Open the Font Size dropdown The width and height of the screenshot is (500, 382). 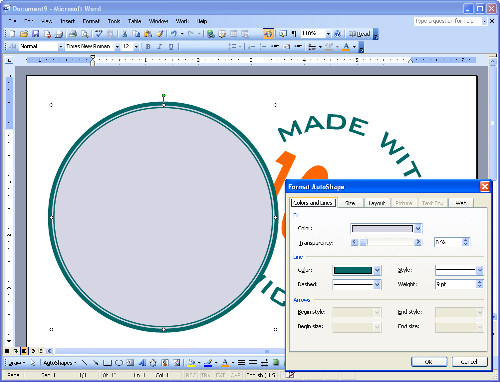[136, 47]
